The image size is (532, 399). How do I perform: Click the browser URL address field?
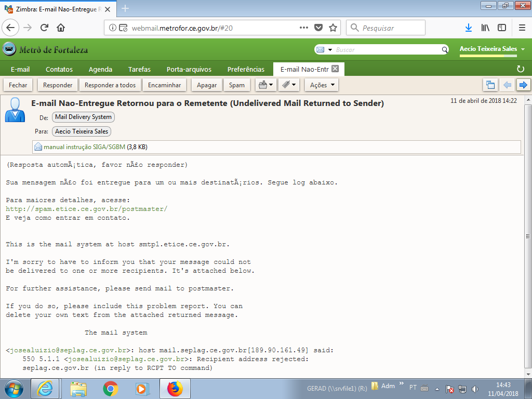tap(214, 28)
